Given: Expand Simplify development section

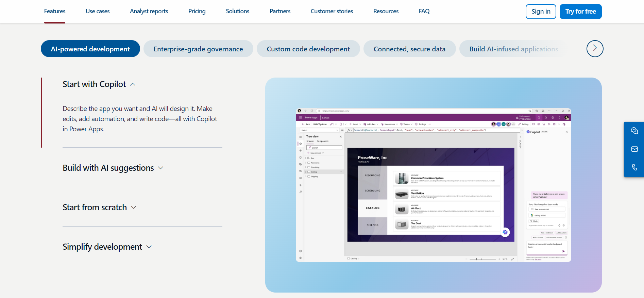Looking at the screenshot, I should coord(107,247).
